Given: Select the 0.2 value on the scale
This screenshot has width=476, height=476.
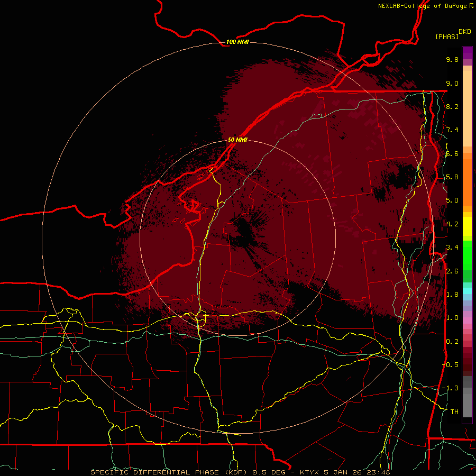Looking at the screenshot, I should tap(452, 341).
